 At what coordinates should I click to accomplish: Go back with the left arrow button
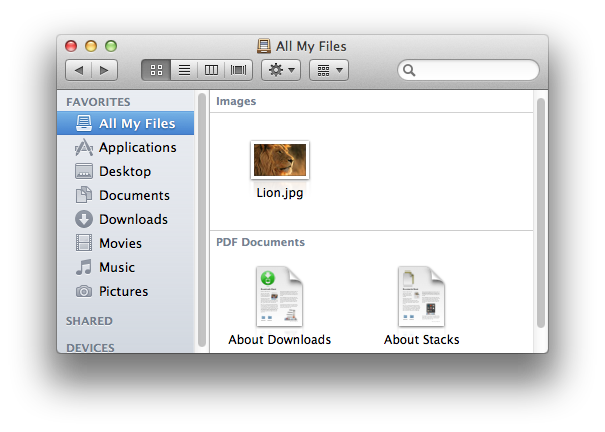tap(79, 70)
